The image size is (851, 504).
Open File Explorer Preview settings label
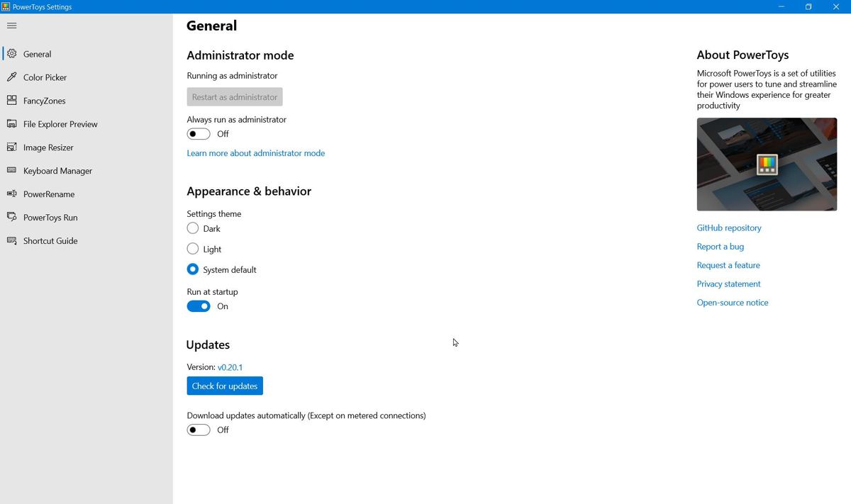[x=60, y=124]
